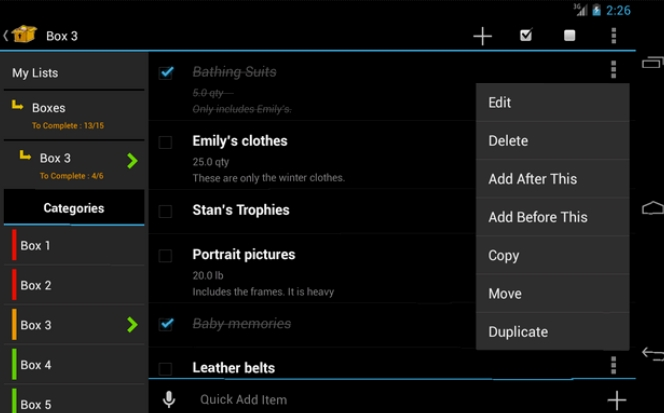Choose Delete from the context menu
The height and width of the screenshot is (413, 664).
point(553,141)
